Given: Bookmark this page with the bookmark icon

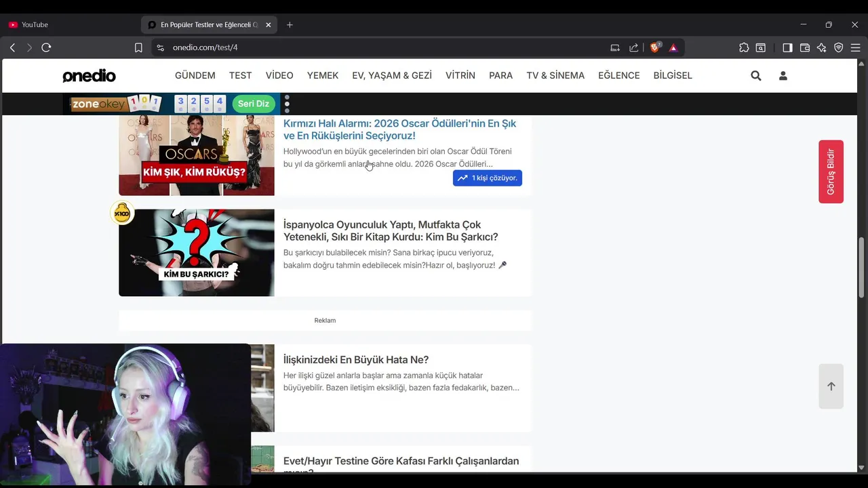Looking at the screenshot, I should pos(138,47).
